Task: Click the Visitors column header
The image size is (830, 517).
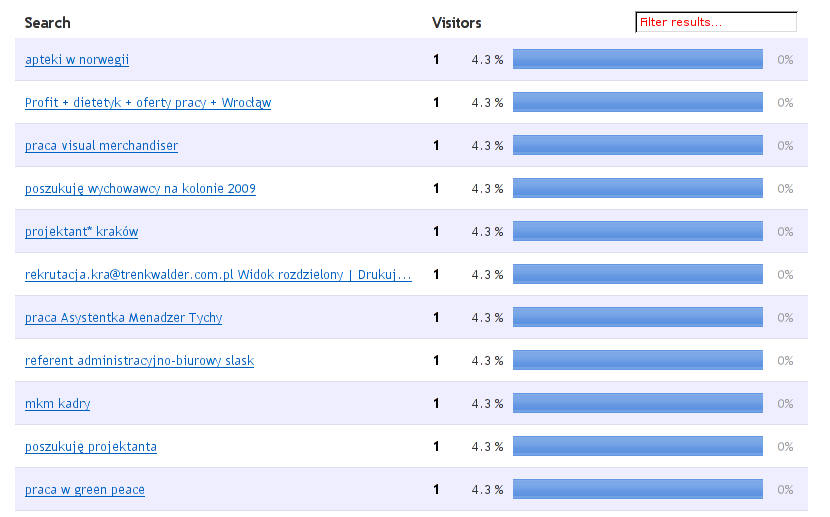Action: [x=456, y=23]
